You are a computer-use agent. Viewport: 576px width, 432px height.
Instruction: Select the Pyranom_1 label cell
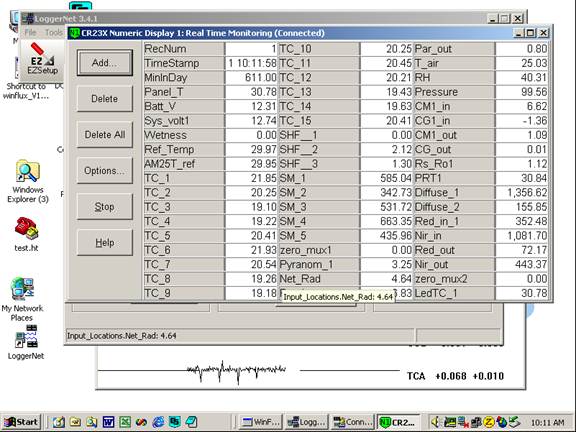pyautogui.click(x=319, y=264)
